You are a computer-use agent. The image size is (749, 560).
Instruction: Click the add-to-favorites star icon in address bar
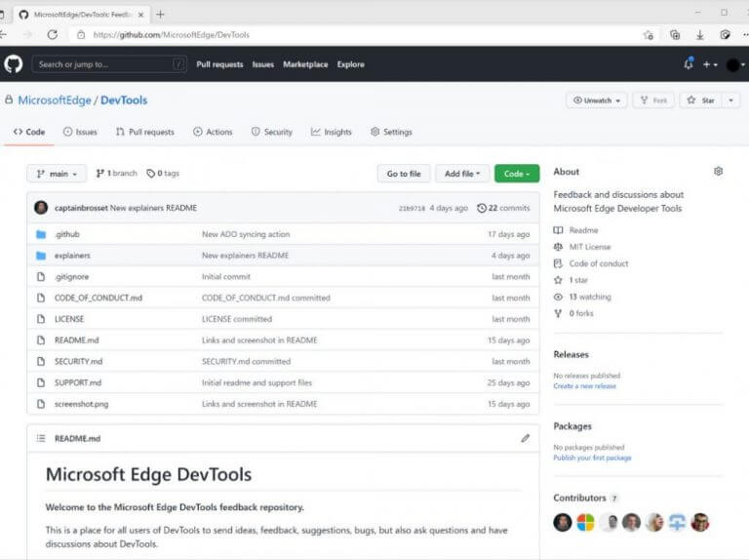tap(649, 35)
